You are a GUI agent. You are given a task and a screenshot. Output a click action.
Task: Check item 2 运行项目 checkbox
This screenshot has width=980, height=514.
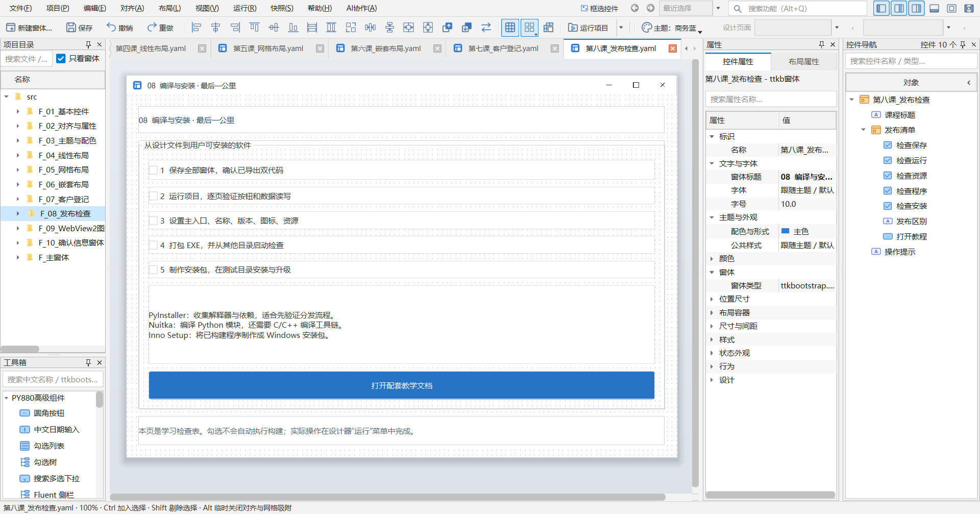coord(153,196)
